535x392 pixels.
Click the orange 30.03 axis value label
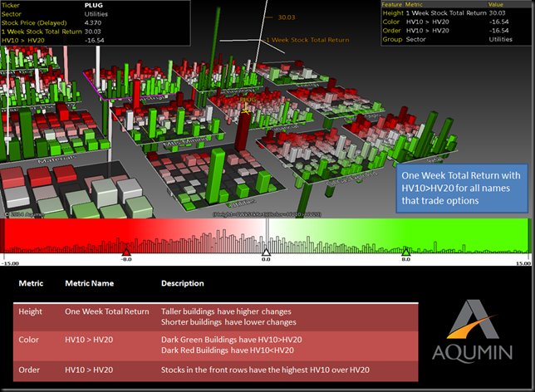coord(287,17)
